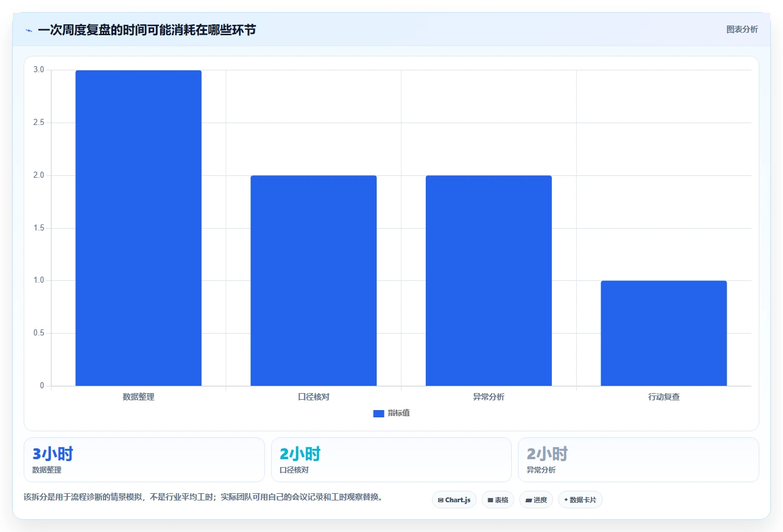Viewport: 783px width, 532px height.
Task: Click the chart title 一次周度复盘的时间可能消耗在哪些环节
Action: point(147,30)
